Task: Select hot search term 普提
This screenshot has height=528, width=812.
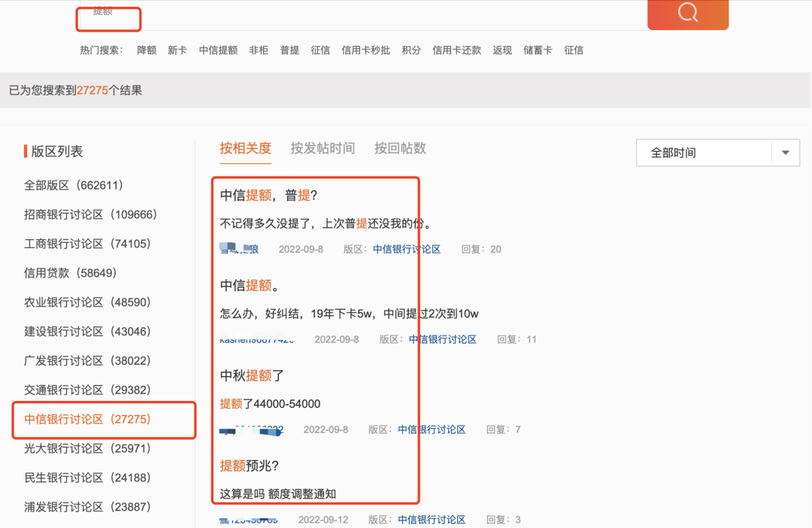Action: point(289,50)
